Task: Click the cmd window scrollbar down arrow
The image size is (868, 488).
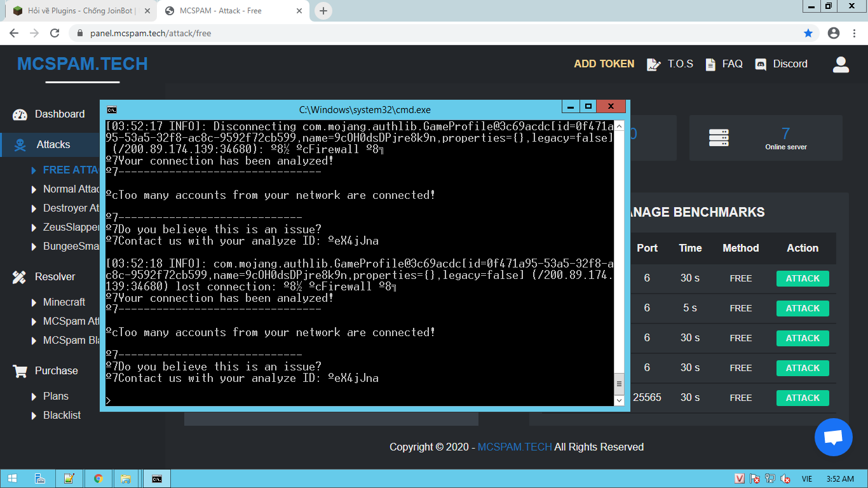Action: [619, 400]
